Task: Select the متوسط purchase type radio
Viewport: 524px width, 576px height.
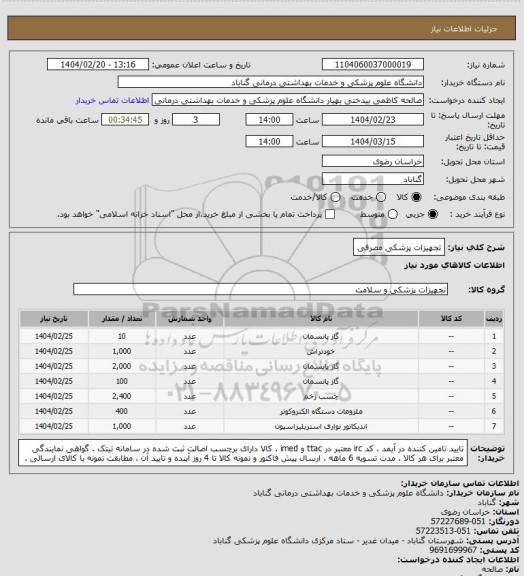Action: coord(393,214)
